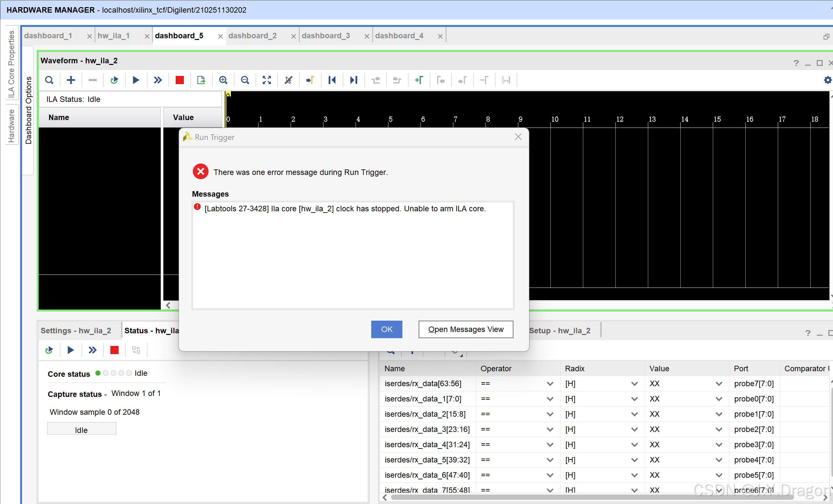Viewport: 833px width, 504px height.
Task: Click the Go to First Time icon
Action: coord(332,80)
